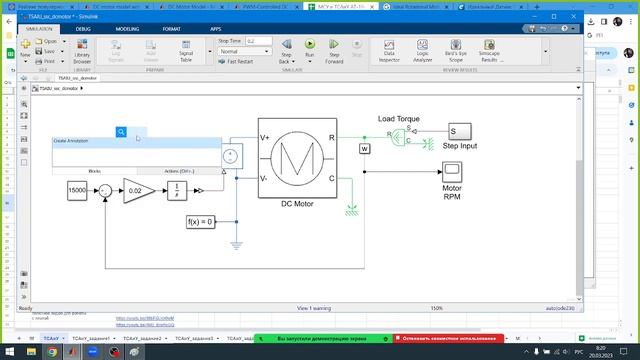Open the Windows Start menu
The width and height of the screenshot is (640, 360).
click(x=9, y=351)
